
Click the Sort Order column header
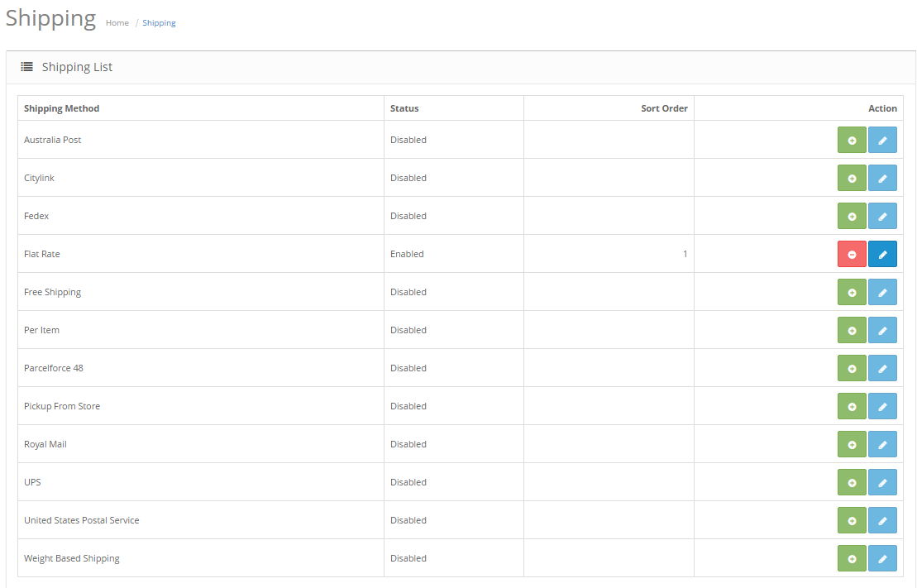664,108
